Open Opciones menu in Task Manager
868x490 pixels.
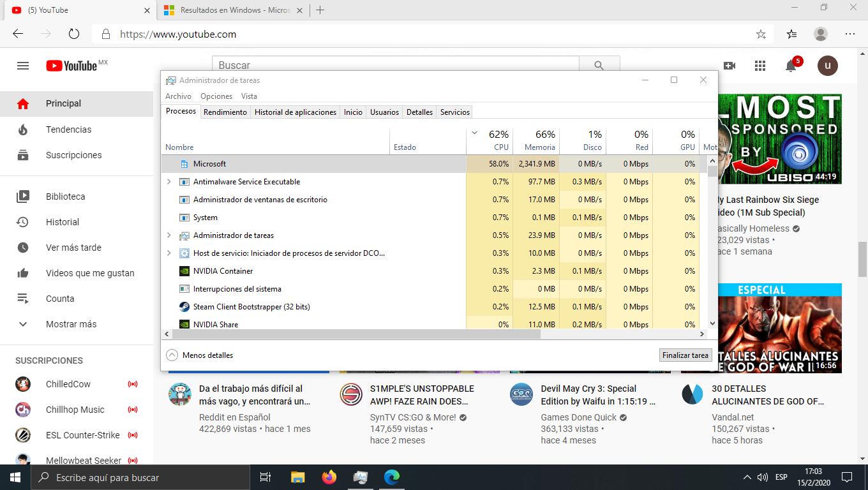click(216, 96)
